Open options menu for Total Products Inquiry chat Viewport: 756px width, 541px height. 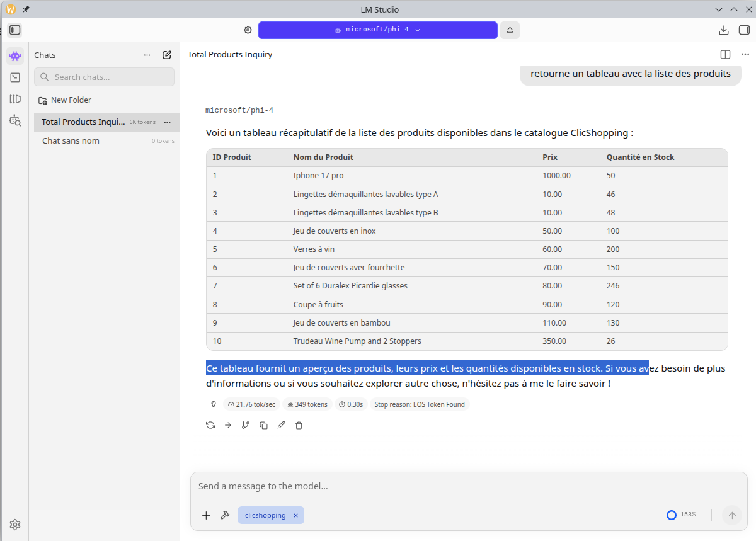click(x=167, y=122)
